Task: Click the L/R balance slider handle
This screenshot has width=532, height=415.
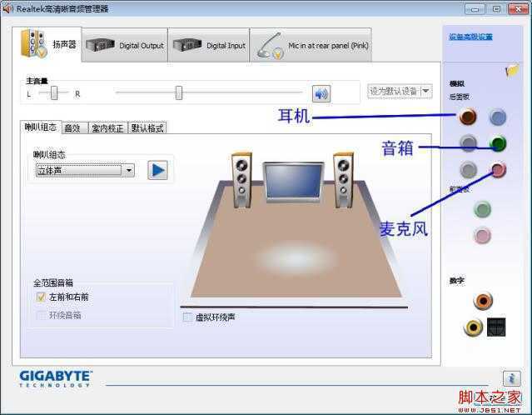Action: pos(54,92)
